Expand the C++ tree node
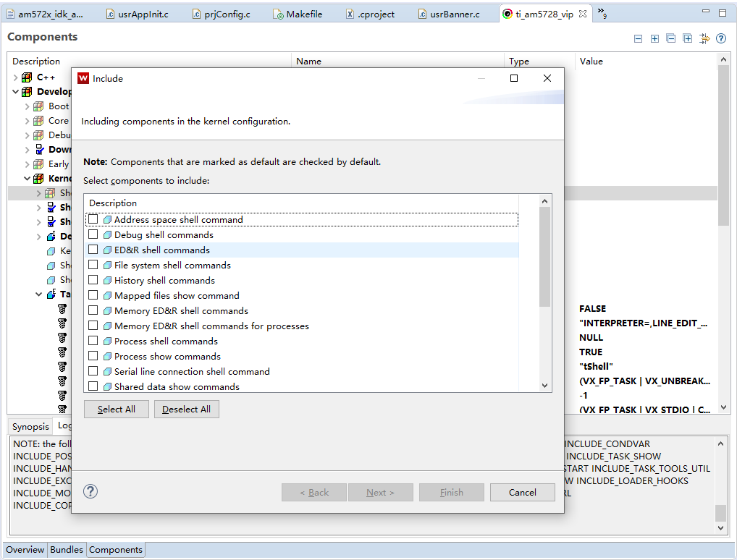 [15, 77]
